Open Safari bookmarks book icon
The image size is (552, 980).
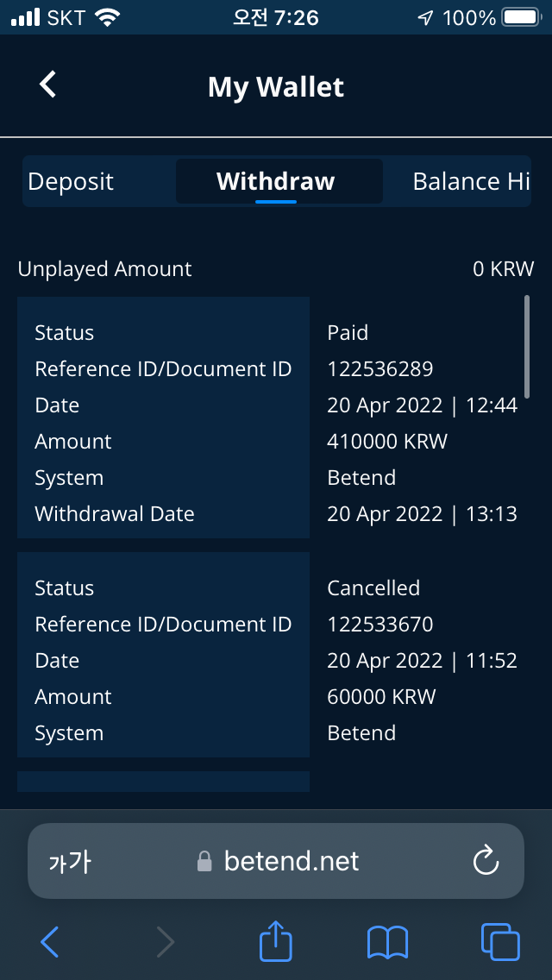pyautogui.click(x=387, y=943)
